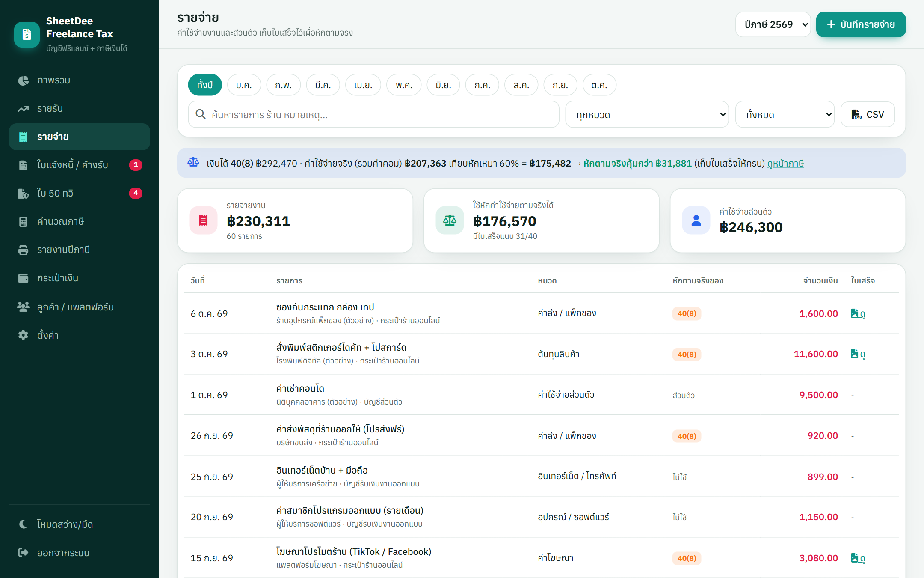Filter by ก.ย. month tab
This screenshot has height=578, width=924.
pyautogui.click(x=560, y=85)
